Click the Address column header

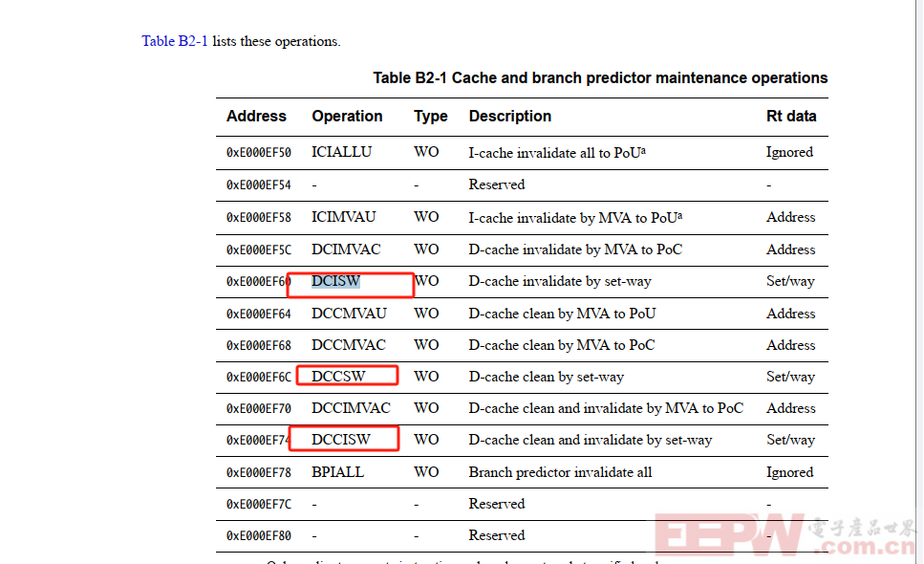256,116
